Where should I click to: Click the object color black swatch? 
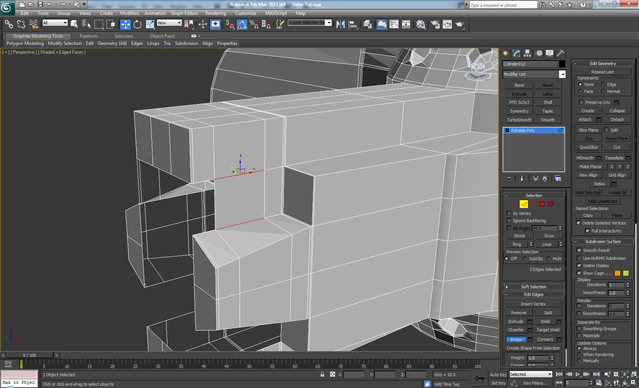click(562, 64)
